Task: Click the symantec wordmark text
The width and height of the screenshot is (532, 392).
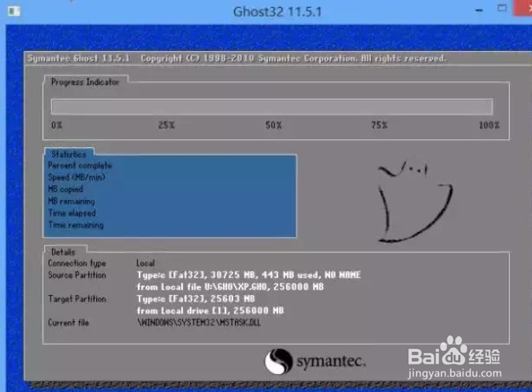Action: 331,361
